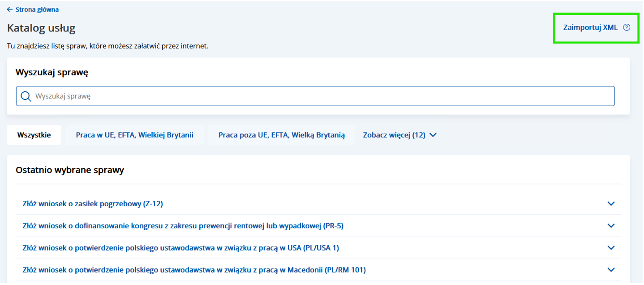Expand the PR-5 row using its chevron
Viewport: 644px width, 285px height.
pos(611,225)
